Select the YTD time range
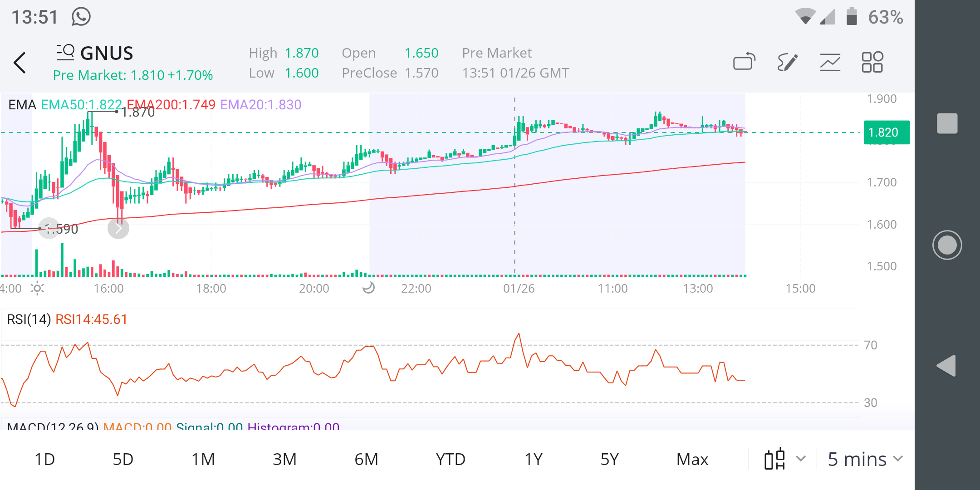980x490 pixels. pyautogui.click(x=450, y=459)
